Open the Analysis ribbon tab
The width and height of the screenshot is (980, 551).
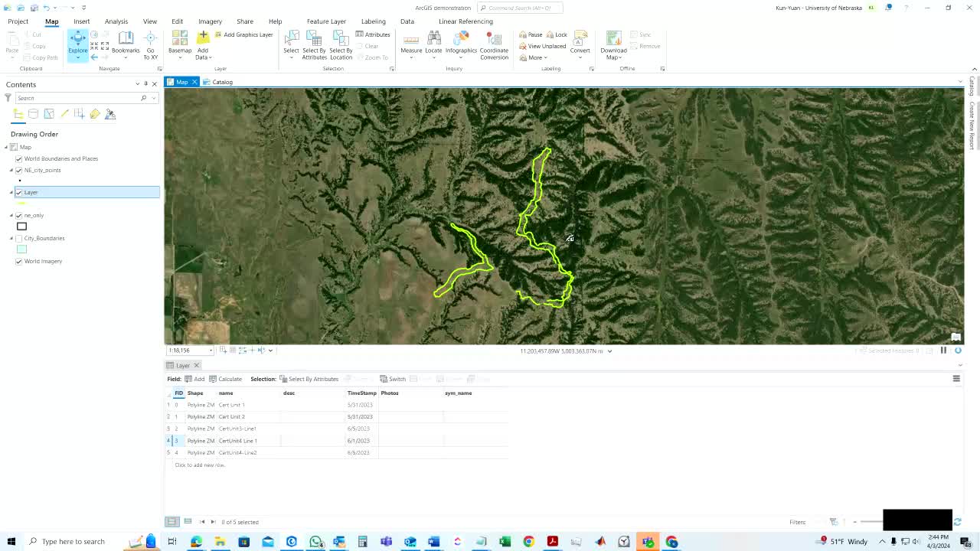coord(116,21)
